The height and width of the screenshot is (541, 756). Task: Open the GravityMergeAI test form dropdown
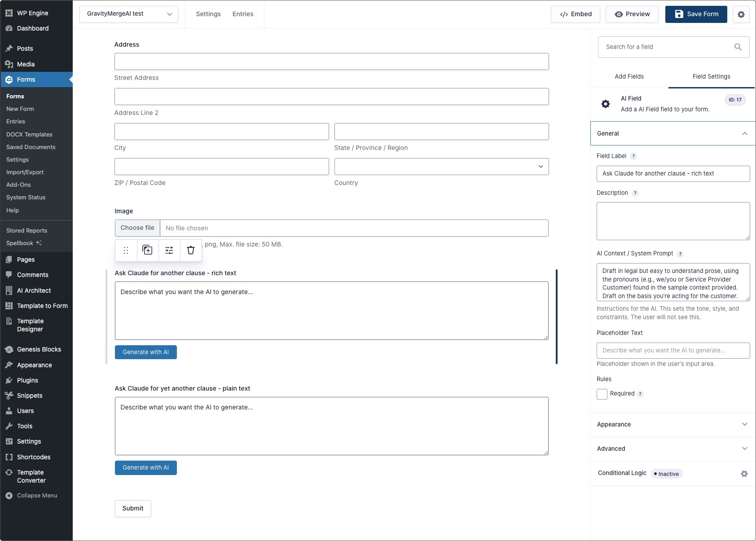129,14
